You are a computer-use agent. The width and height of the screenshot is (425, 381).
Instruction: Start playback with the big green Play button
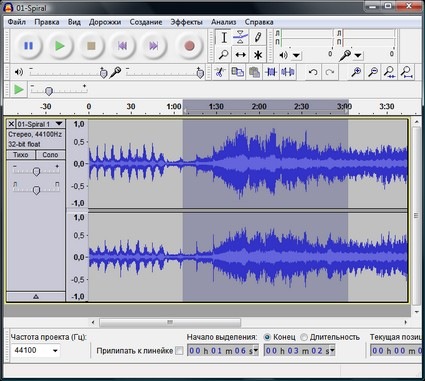point(60,46)
